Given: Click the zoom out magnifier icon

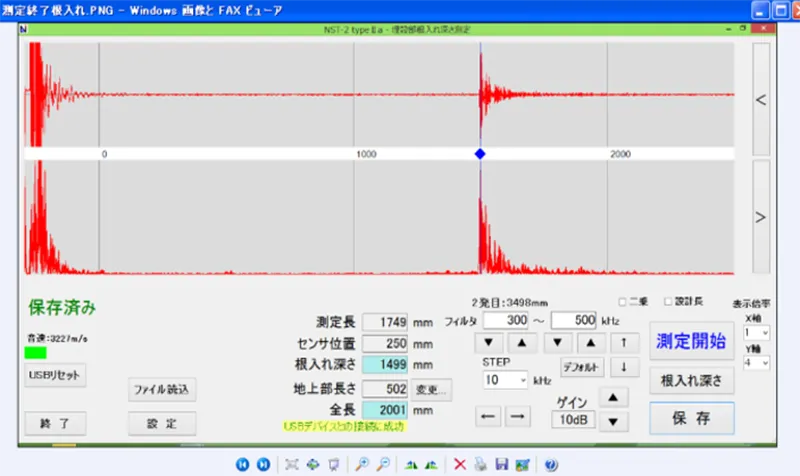Looking at the screenshot, I should (383, 464).
